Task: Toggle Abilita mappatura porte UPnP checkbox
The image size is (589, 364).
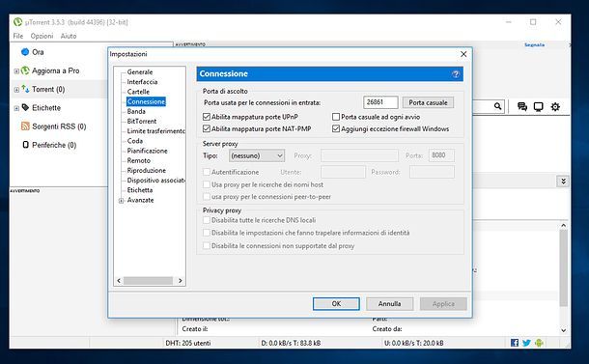Action: (207, 117)
